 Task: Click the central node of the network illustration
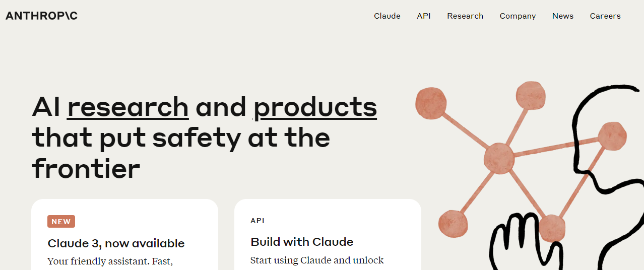(x=499, y=158)
